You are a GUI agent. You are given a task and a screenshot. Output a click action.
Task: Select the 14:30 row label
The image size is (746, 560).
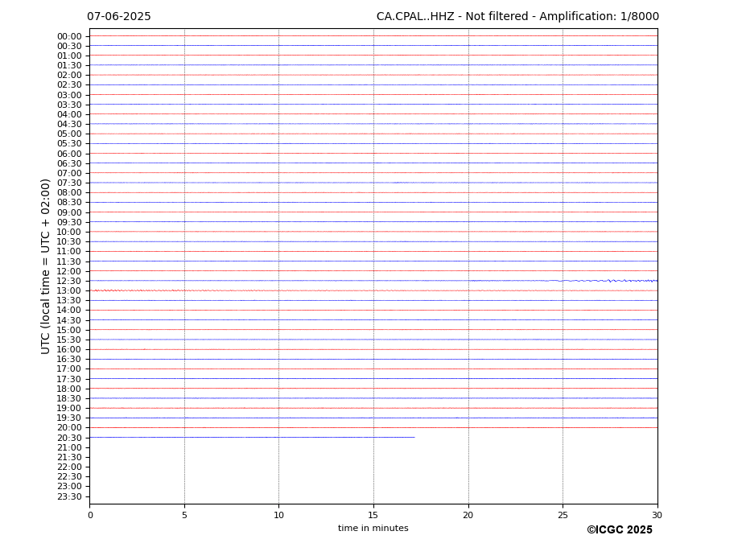point(69,320)
